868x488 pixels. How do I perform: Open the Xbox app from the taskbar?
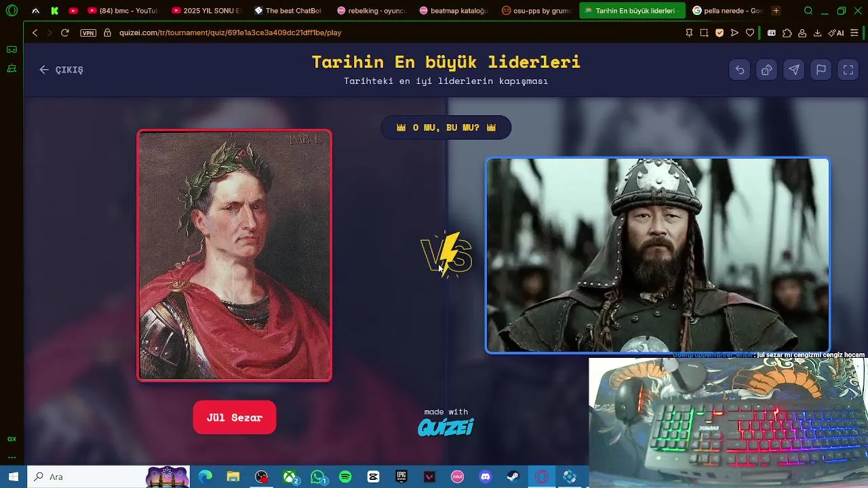290,476
